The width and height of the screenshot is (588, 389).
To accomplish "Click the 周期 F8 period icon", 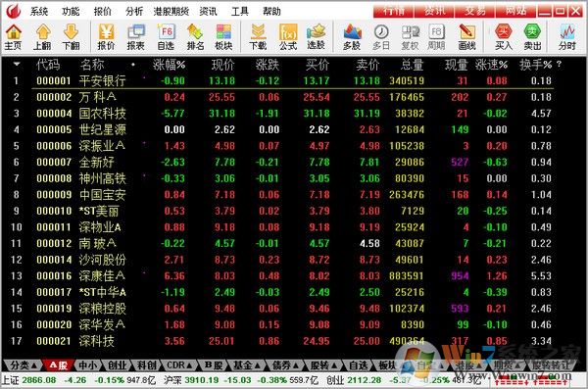I will click(x=436, y=37).
